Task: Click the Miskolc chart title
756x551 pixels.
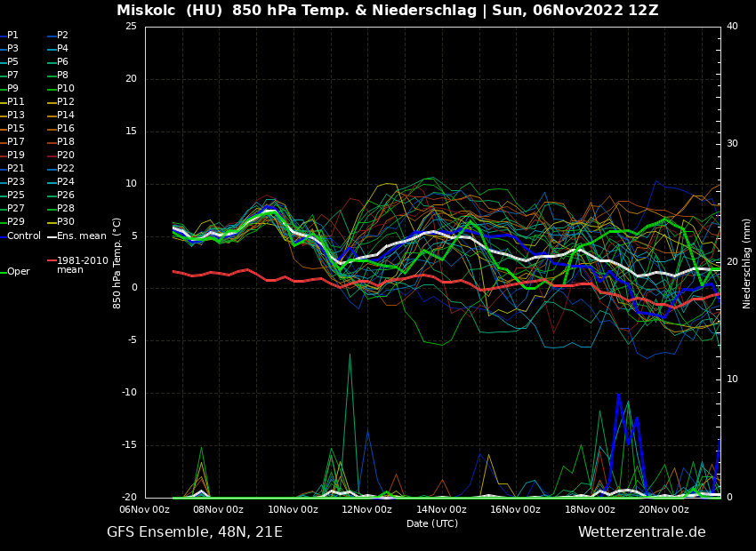Action: click(x=388, y=11)
